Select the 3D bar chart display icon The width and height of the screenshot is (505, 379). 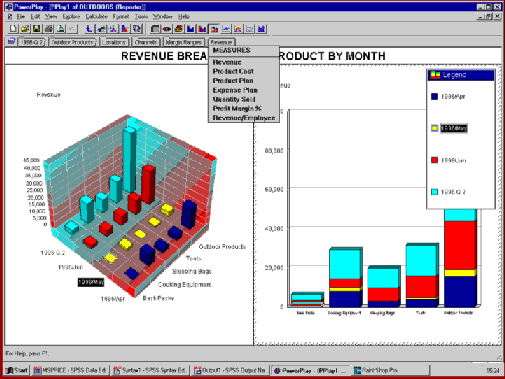(x=179, y=29)
